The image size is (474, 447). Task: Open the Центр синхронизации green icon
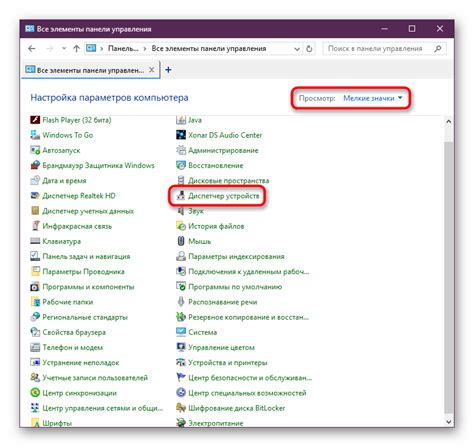pos(35,393)
